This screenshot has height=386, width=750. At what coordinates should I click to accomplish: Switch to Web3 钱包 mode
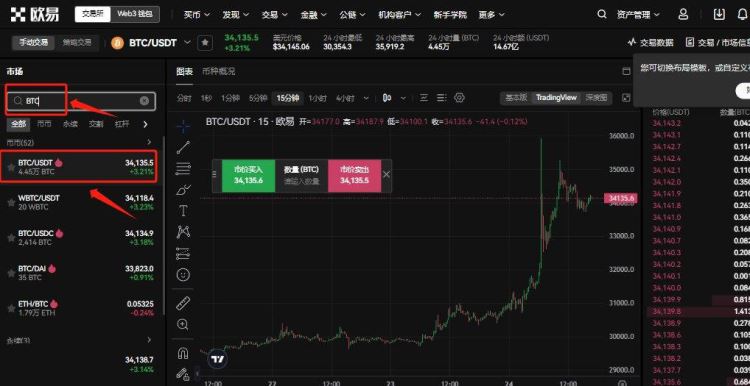[134, 14]
